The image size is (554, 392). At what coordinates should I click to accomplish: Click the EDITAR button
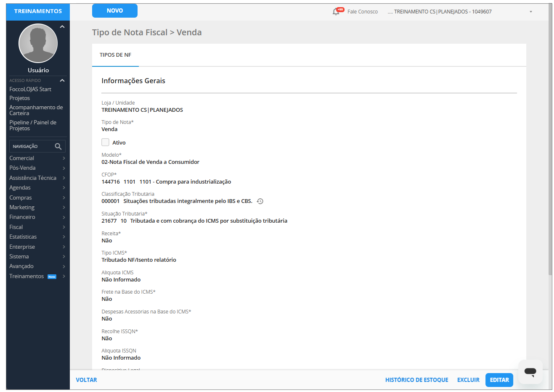pos(499,380)
